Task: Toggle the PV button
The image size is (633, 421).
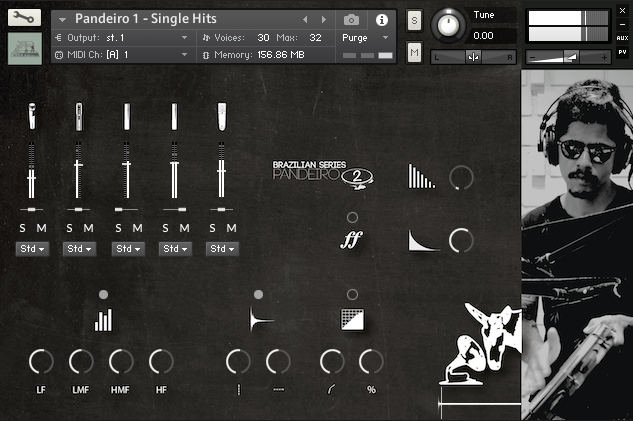Action: coord(622,52)
